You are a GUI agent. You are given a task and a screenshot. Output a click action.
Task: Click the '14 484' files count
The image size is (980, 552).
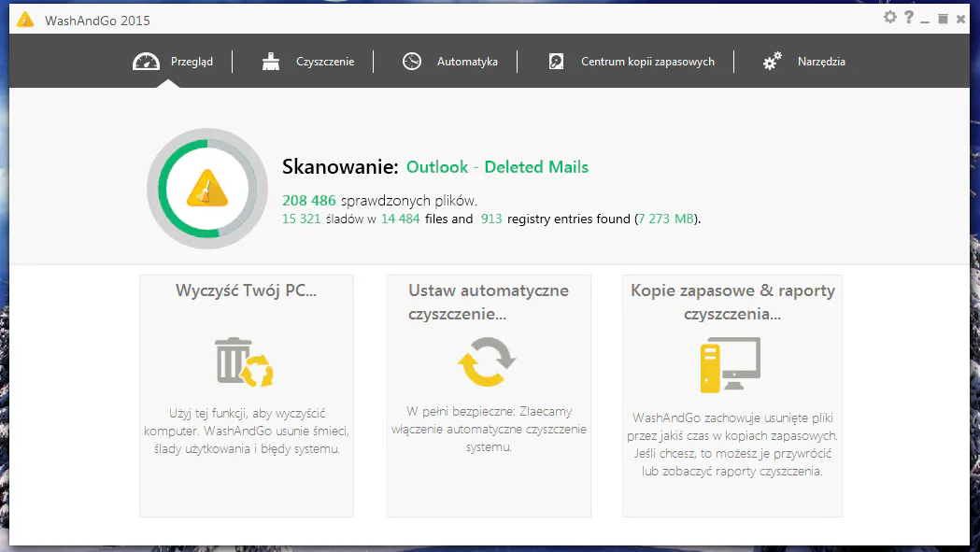(x=401, y=219)
